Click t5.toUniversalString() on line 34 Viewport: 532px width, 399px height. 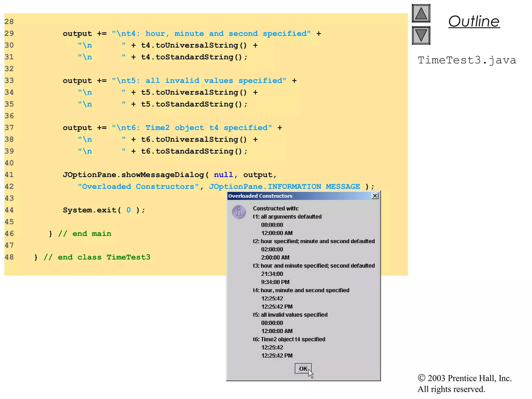194,92
